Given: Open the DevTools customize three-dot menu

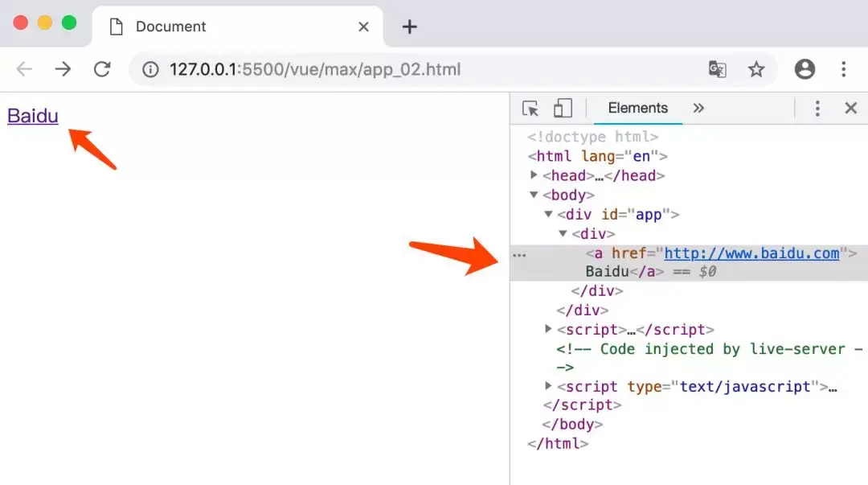Looking at the screenshot, I should tap(817, 108).
